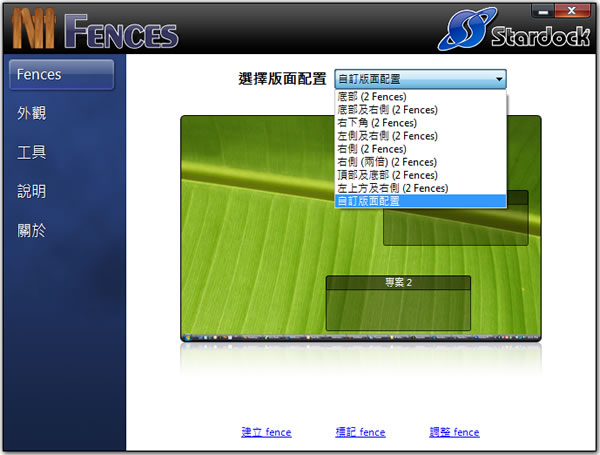Screen dimensions: 600x455
Task: Collapse the 選擇版面配置 combo box
Action: [x=420, y=79]
